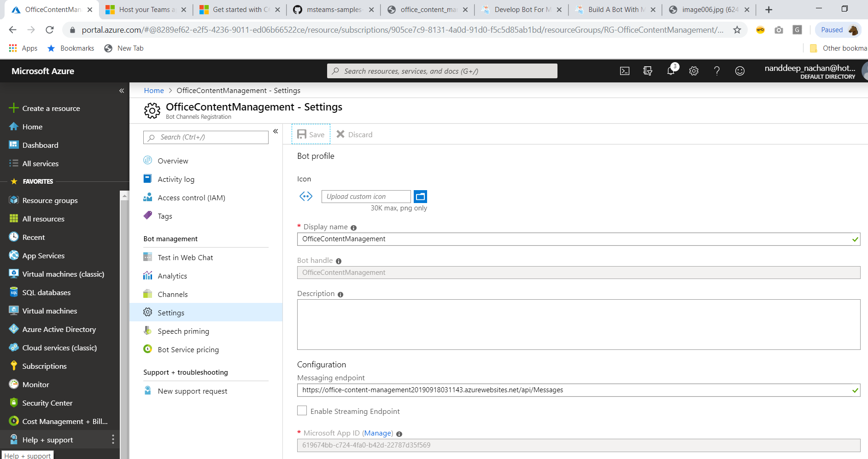
Task: Click the Save button
Action: point(311,134)
